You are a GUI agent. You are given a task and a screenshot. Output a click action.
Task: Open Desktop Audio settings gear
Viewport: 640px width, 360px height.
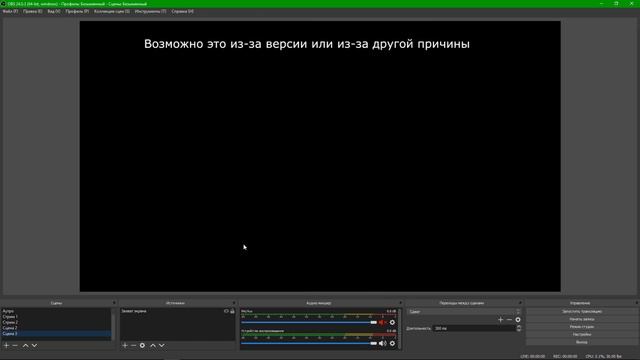point(392,343)
